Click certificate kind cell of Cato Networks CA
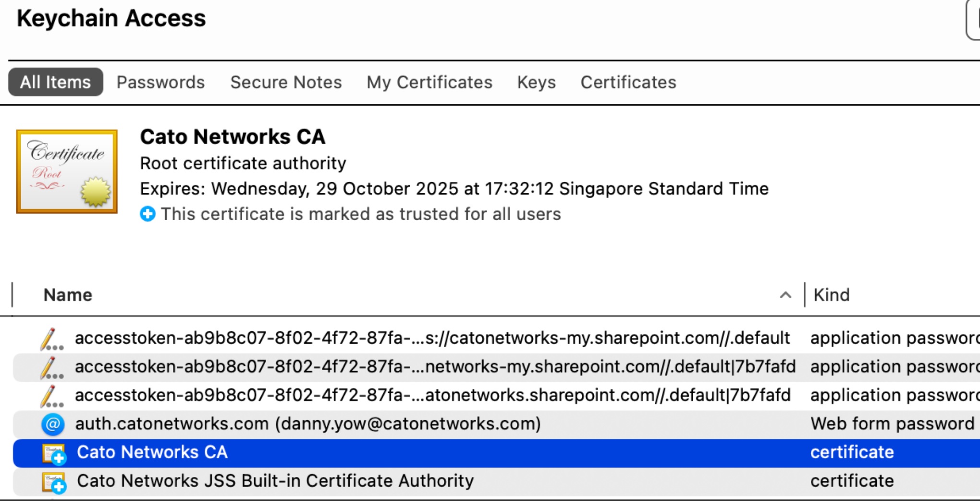The width and height of the screenshot is (980, 501). pyautogui.click(x=852, y=452)
